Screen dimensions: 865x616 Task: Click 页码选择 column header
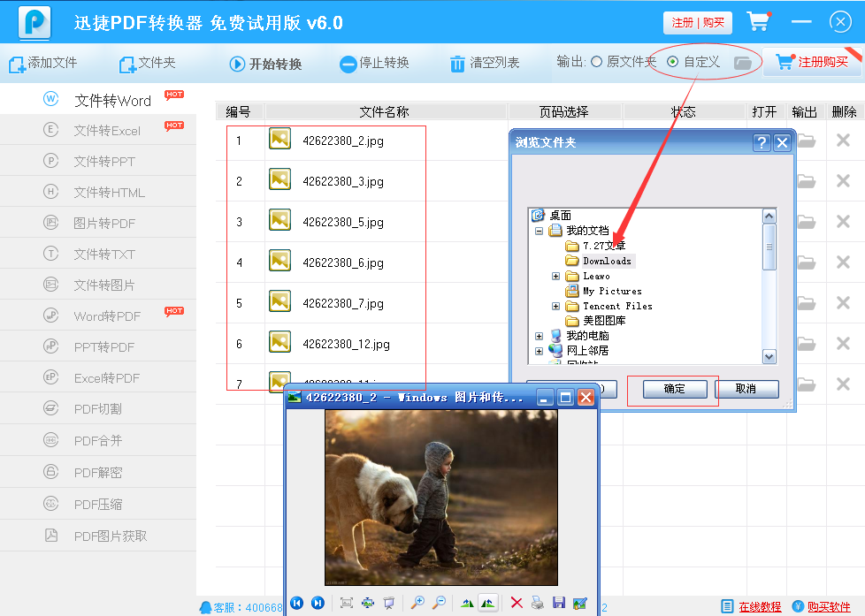pos(563,112)
